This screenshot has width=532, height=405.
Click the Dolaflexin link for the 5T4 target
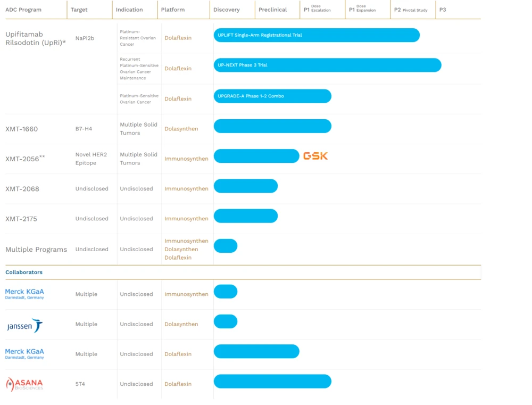tap(178, 384)
